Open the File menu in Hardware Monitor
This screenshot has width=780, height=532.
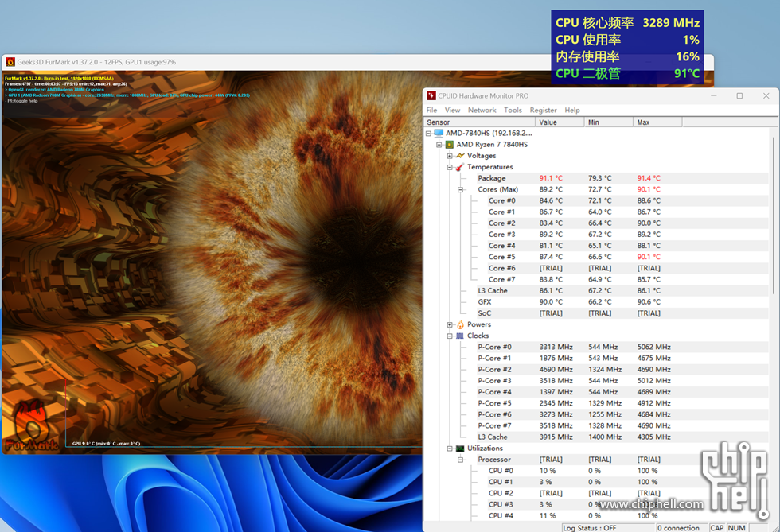pos(431,110)
